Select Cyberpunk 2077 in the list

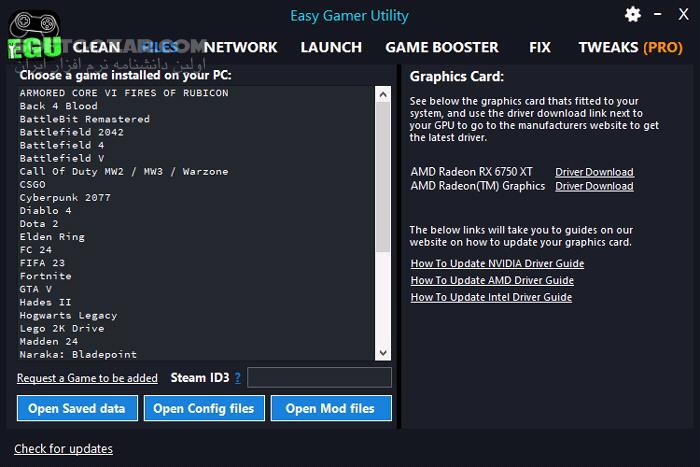click(x=196, y=197)
